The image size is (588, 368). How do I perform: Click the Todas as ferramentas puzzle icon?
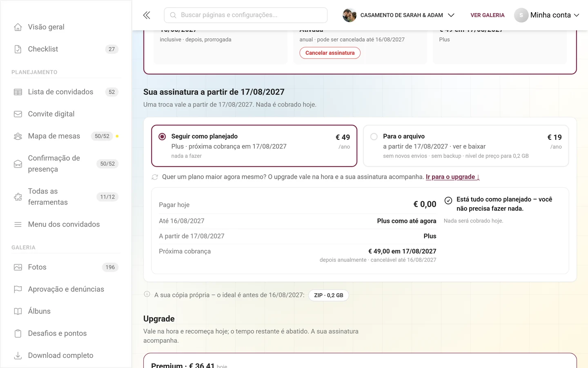(18, 197)
